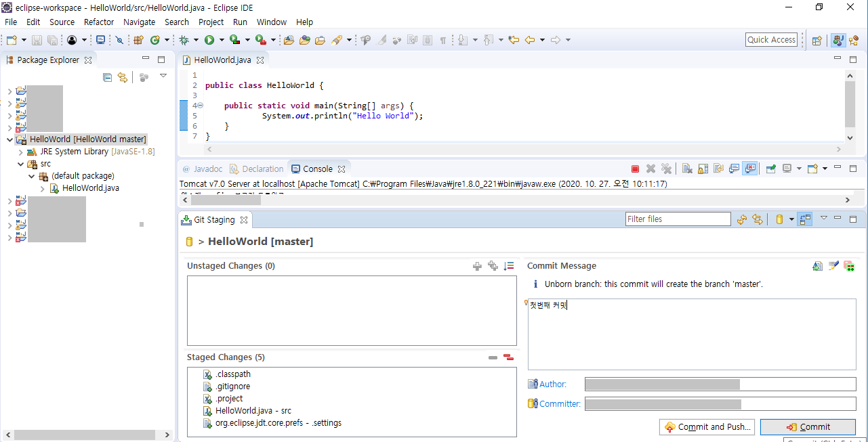Screen dimensions: 868x442
Task: Unstage selected files with the minus icon
Action: coord(493,357)
